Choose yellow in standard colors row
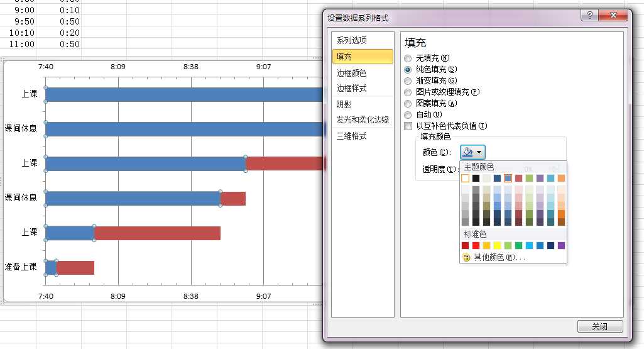The width and height of the screenshot is (644, 349). [x=498, y=245]
